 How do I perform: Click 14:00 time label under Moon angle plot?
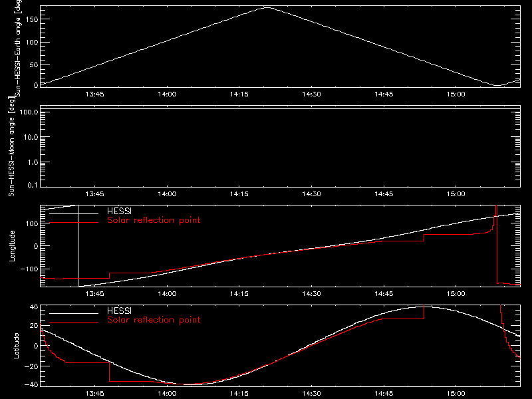(x=167, y=194)
